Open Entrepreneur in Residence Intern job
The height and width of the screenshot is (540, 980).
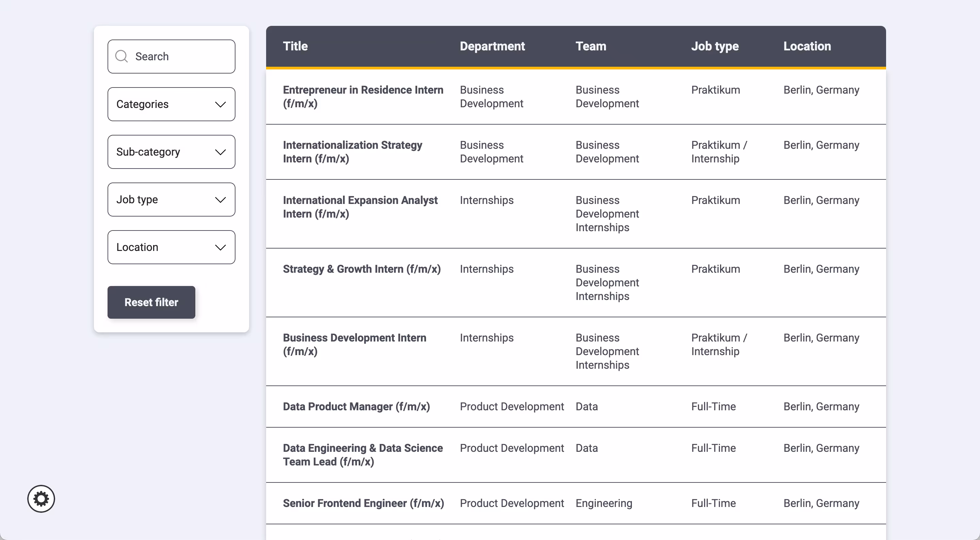click(363, 97)
